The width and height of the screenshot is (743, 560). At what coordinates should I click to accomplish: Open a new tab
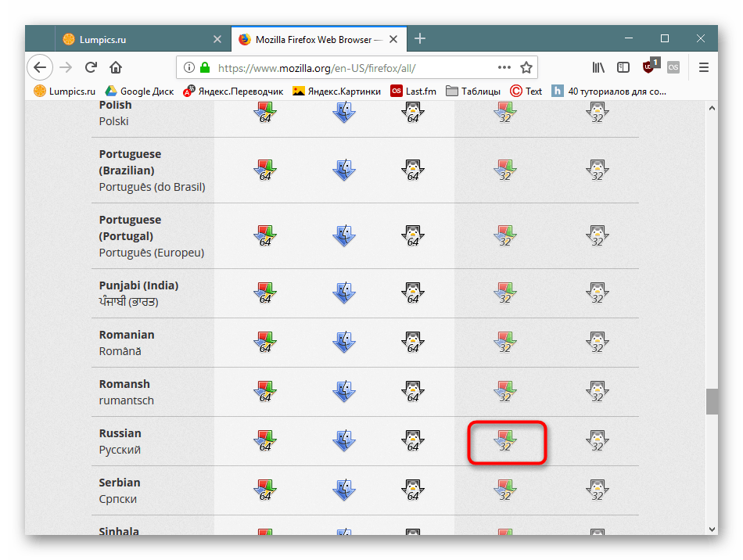point(420,38)
